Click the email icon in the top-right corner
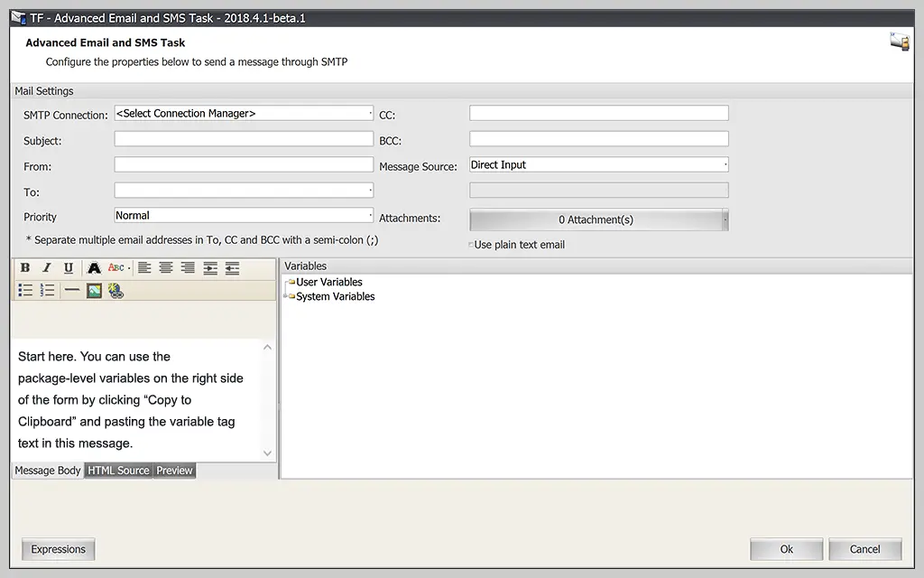The height and width of the screenshot is (578, 924). (x=899, y=41)
